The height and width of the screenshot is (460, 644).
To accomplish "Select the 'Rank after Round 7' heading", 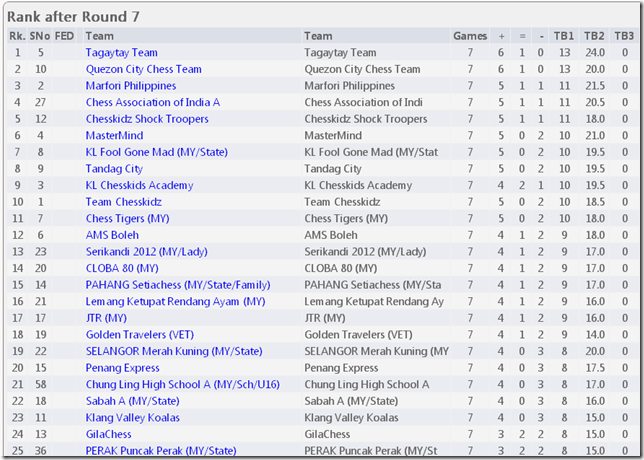I will tap(74, 17).
